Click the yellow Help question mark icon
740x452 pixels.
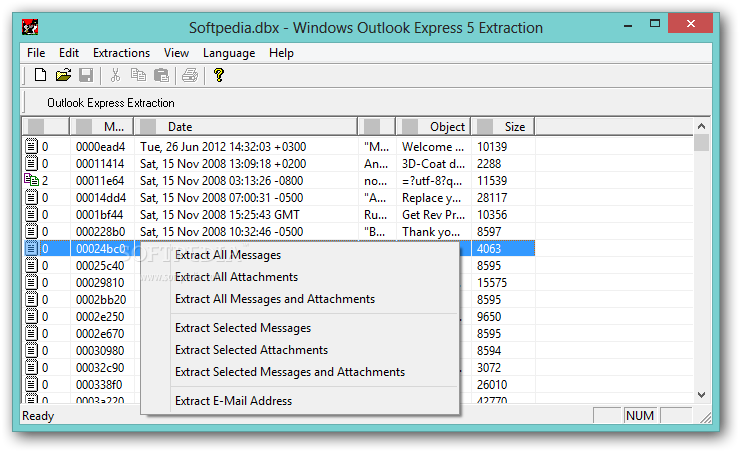[x=219, y=75]
